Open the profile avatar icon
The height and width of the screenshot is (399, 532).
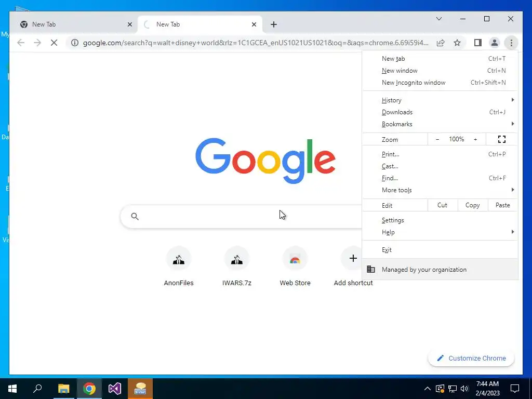495,43
